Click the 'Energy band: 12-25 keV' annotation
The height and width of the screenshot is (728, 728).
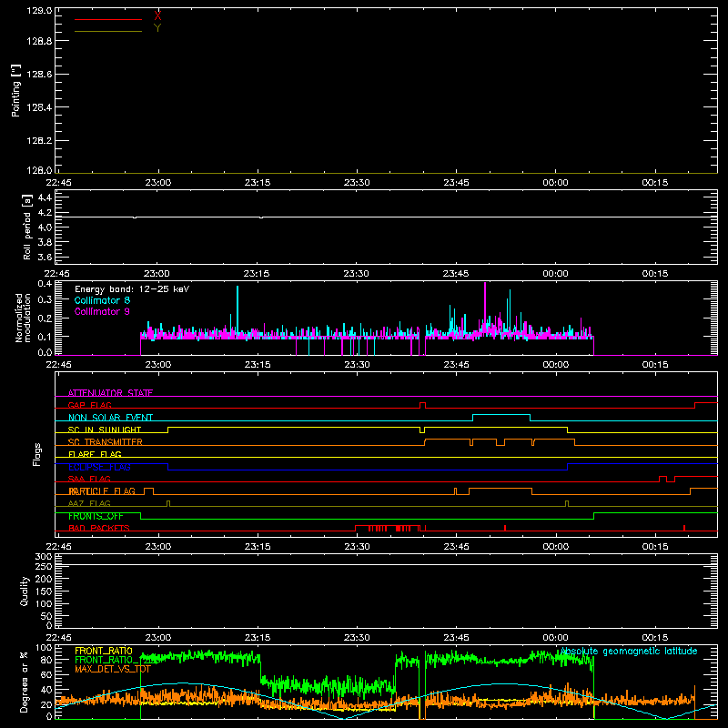[x=132, y=289]
